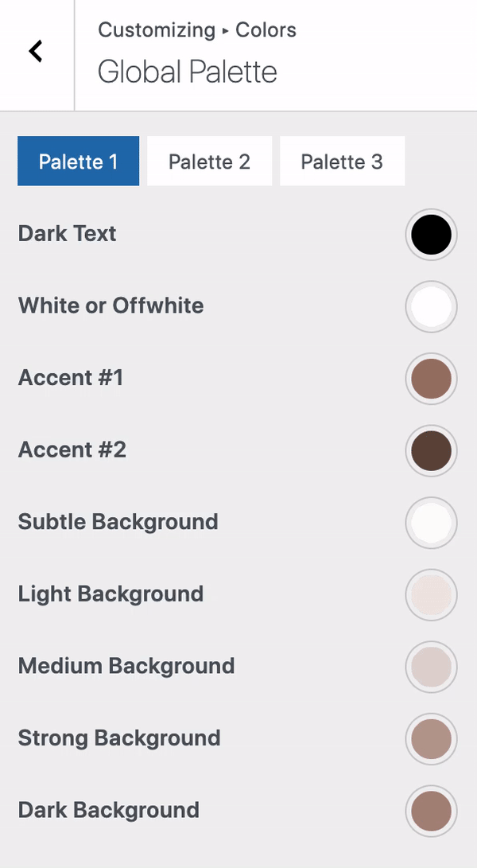Image resolution: width=477 pixels, height=868 pixels.
Task: Open the Accent #2 color swatch
Action: (431, 450)
